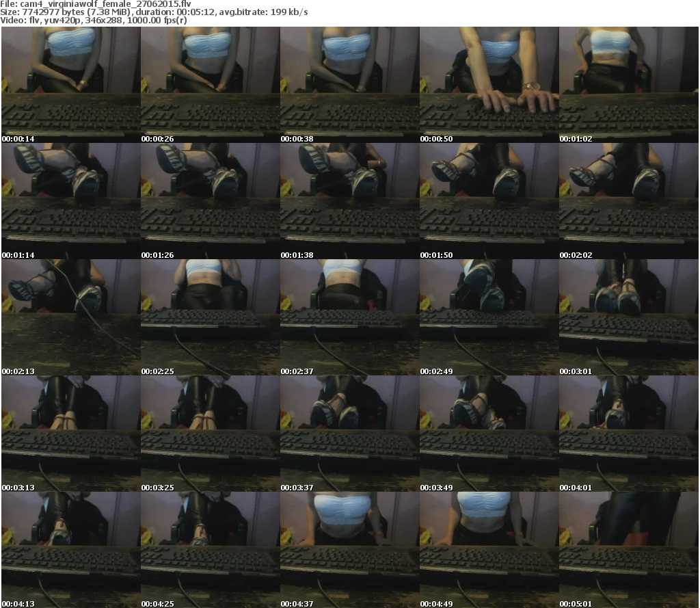Click the frame marked 00:03:13
This screenshot has height=608, width=700.
click(71, 434)
